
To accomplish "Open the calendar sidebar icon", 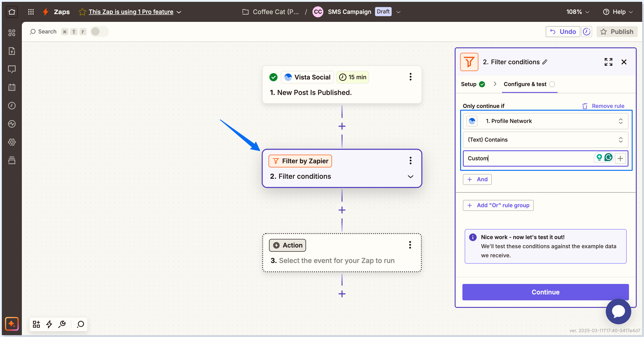I will (12, 87).
